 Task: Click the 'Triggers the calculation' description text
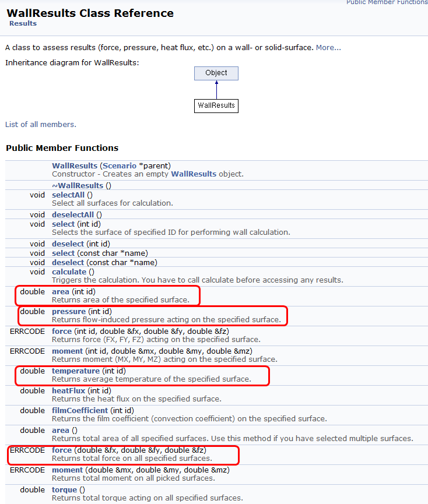(198, 280)
